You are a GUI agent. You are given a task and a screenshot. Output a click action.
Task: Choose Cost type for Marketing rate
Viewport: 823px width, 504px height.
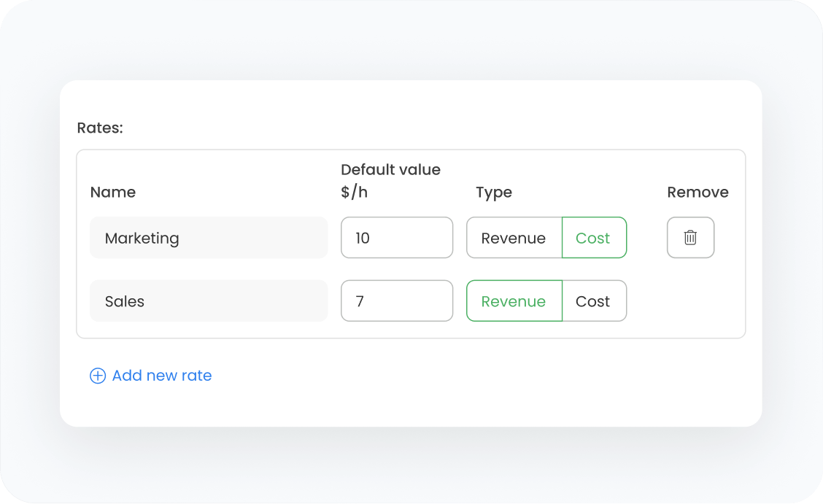tap(593, 238)
